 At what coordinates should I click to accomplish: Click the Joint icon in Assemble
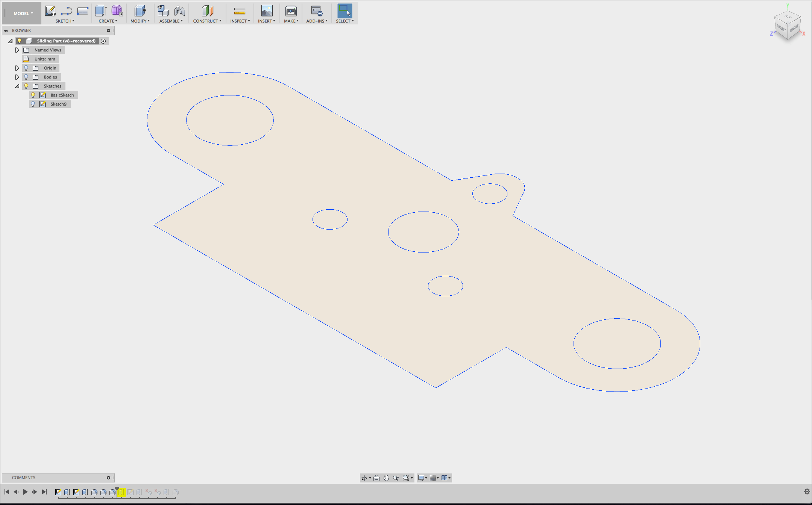click(180, 11)
